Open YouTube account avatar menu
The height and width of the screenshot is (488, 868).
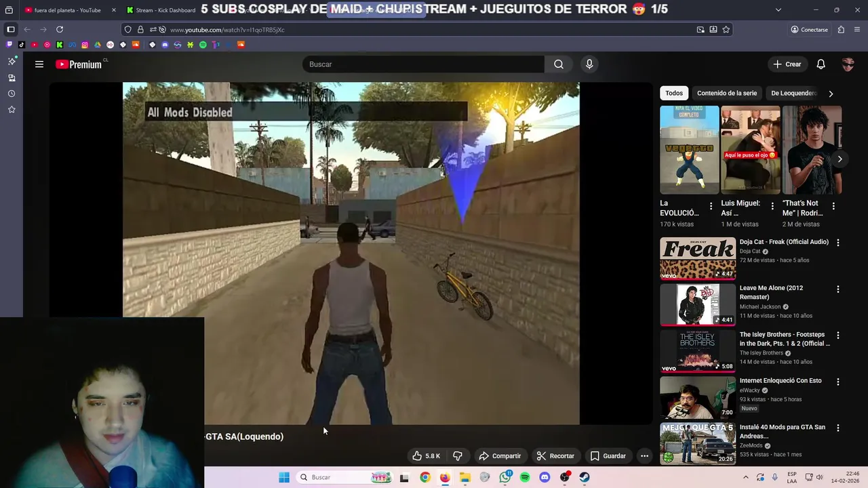pos(848,64)
